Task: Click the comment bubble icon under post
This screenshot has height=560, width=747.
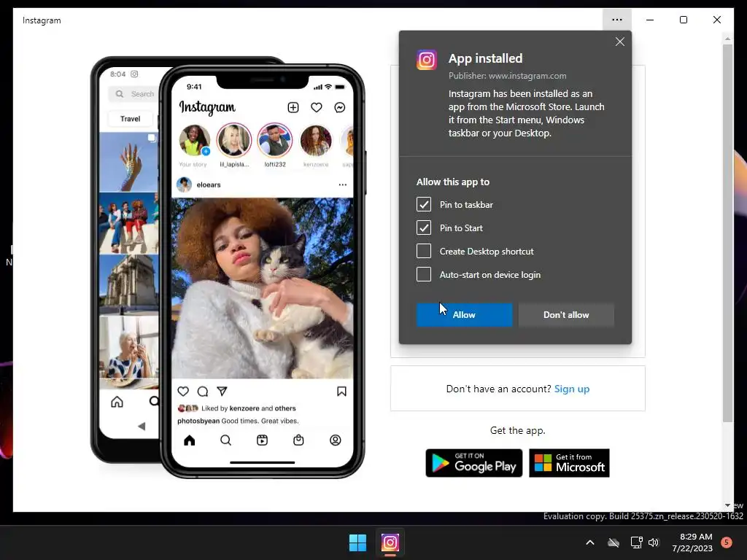Action: click(203, 392)
